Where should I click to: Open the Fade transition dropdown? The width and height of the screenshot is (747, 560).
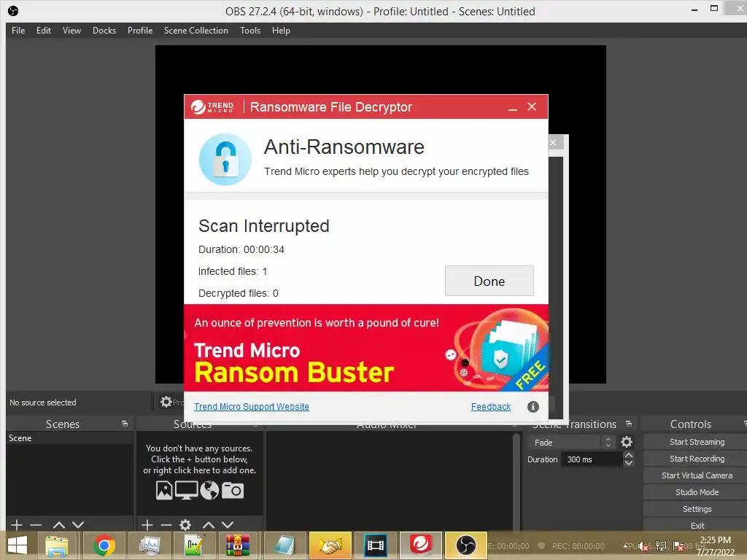pos(572,443)
